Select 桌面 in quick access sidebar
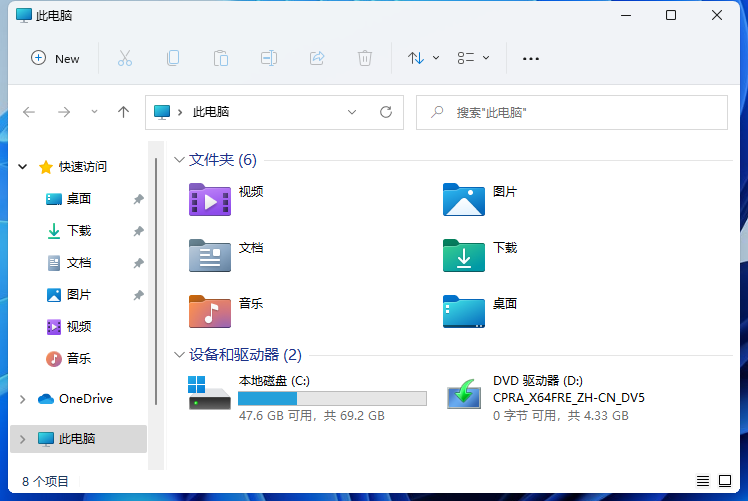This screenshot has width=748, height=501. point(79,199)
